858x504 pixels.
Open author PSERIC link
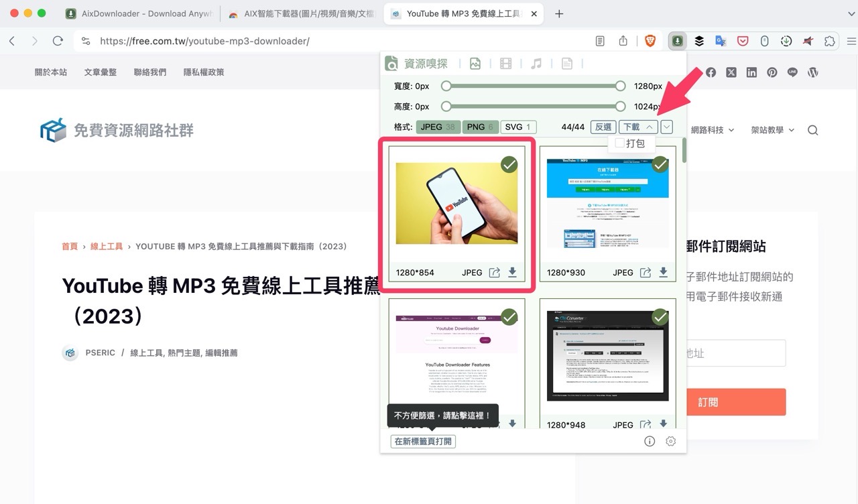pyautogui.click(x=100, y=353)
